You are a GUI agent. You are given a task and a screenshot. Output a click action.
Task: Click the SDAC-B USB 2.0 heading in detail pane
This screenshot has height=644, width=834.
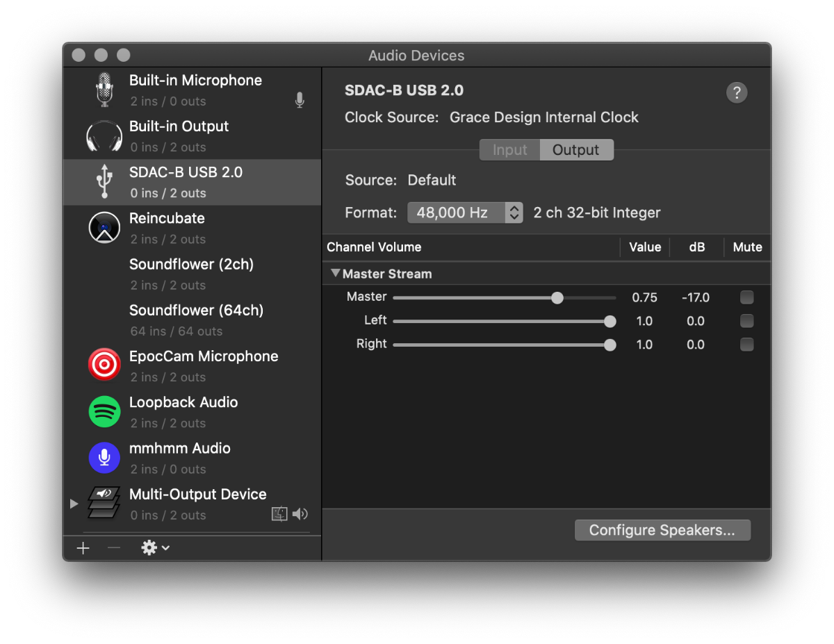coord(404,90)
